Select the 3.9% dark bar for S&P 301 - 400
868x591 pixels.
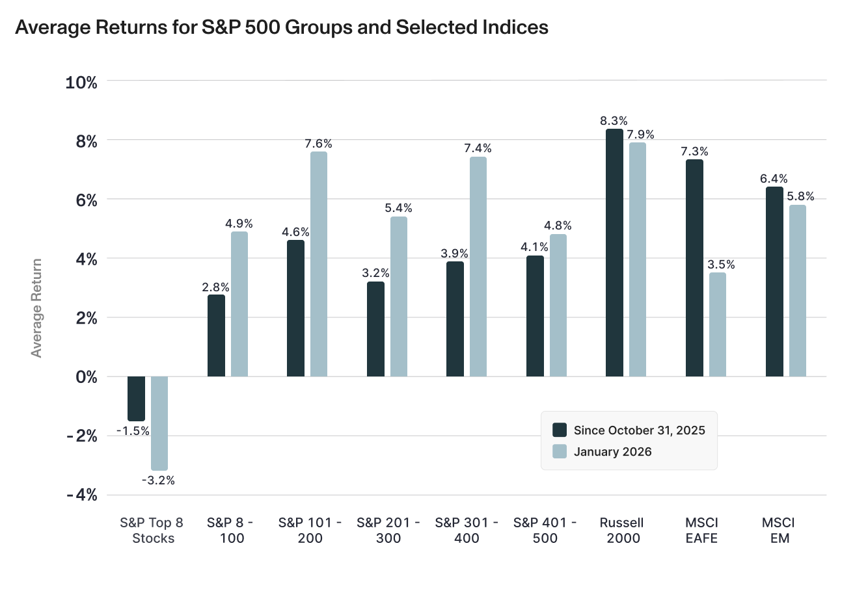(455, 319)
